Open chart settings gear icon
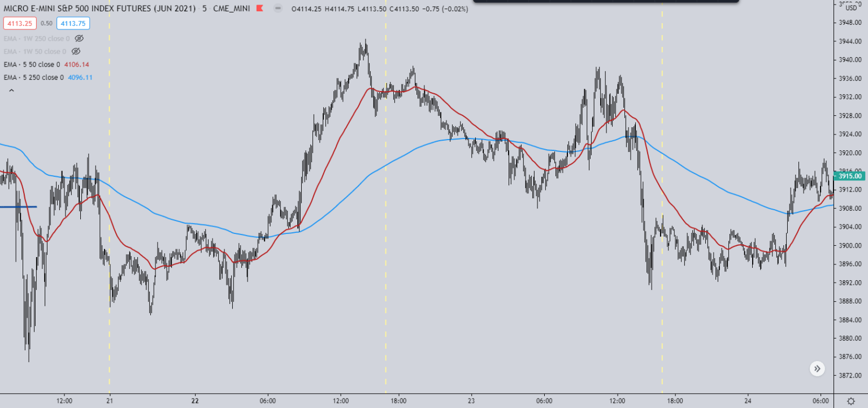This screenshot has height=408, width=868. click(851, 401)
